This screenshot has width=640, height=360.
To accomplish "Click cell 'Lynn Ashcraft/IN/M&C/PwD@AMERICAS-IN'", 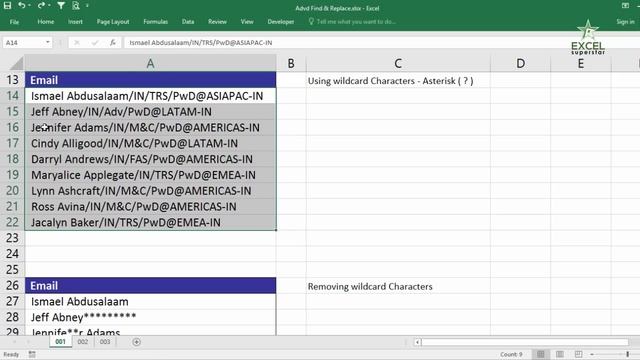I will [x=150, y=191].
